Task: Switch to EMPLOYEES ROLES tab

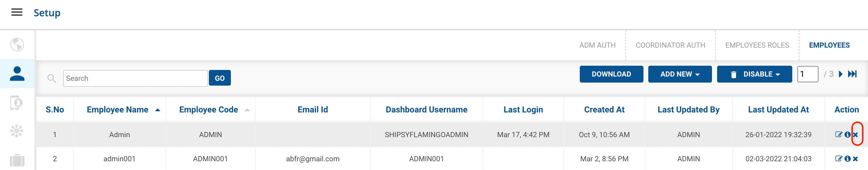Action: tap(757, 45)
